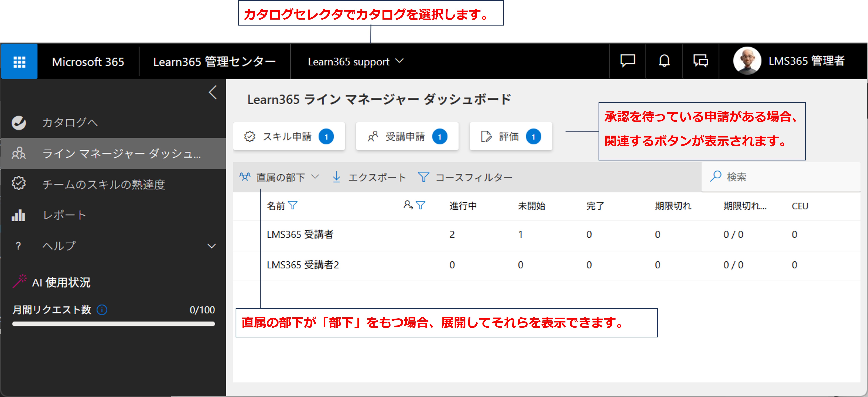Show info for 月間リクエスト数

102,310
